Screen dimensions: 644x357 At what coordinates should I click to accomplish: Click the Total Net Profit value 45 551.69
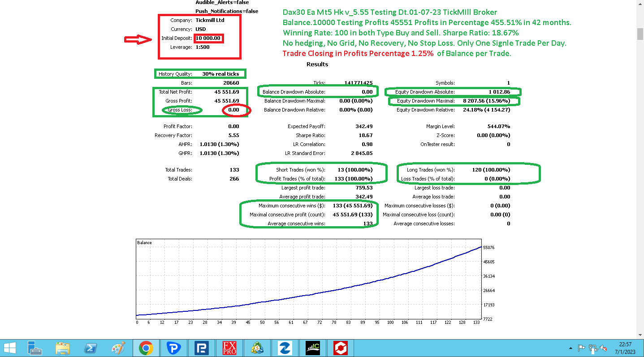[x=227, y=92]
